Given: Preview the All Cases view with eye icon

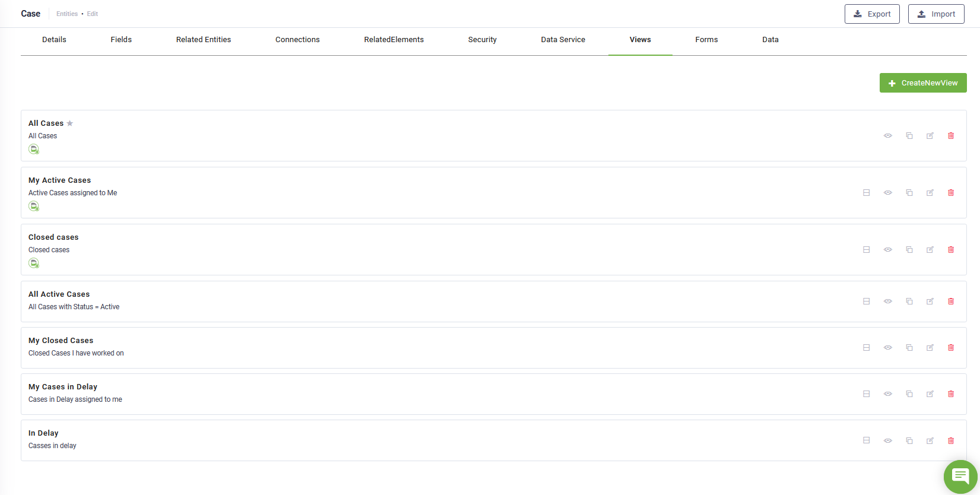Looking at the screenshot, I should point(888,136).
